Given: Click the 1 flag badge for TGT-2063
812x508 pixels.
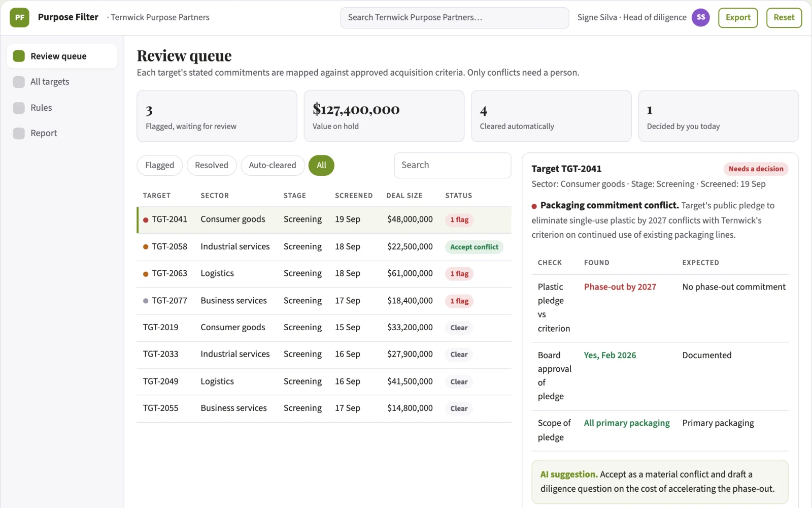Looking at the screenshot, I should [459, 274].
